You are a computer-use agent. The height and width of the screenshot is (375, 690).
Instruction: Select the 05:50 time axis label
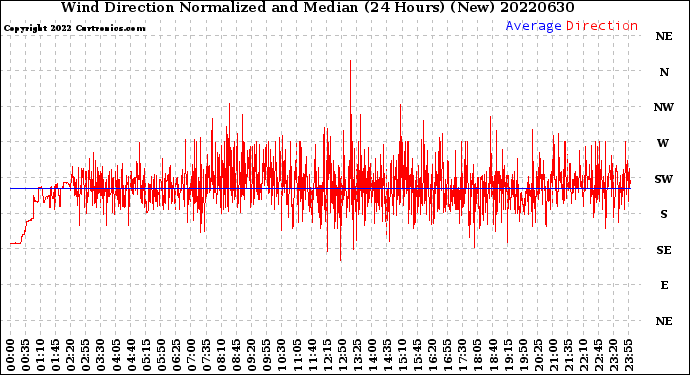tap(161, 355)
